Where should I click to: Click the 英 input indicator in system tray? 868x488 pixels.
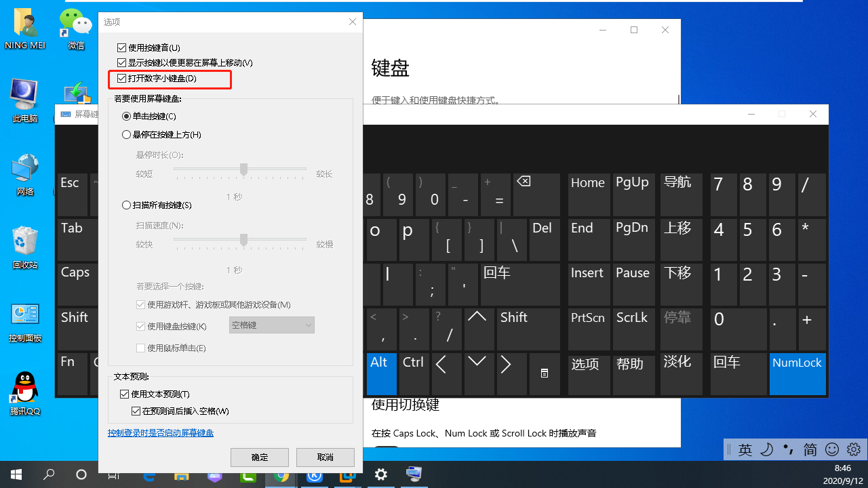pyautogui.click(x=745, y=449)
